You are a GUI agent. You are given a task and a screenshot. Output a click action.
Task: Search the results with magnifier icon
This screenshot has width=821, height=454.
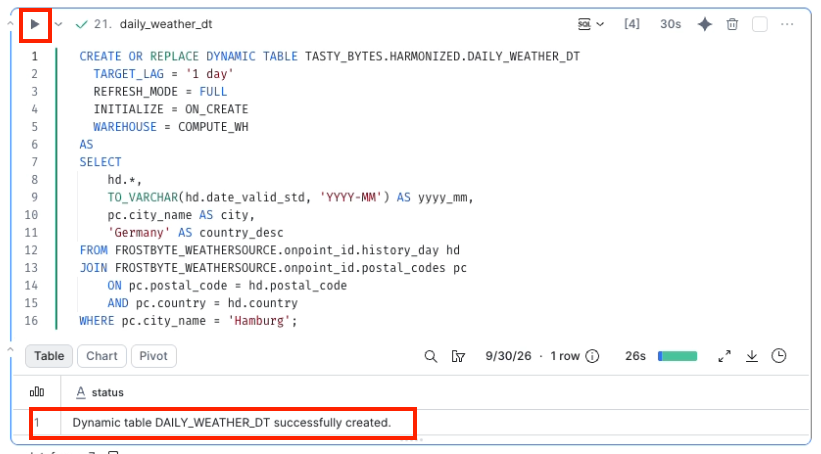click(x=430, y=357)
